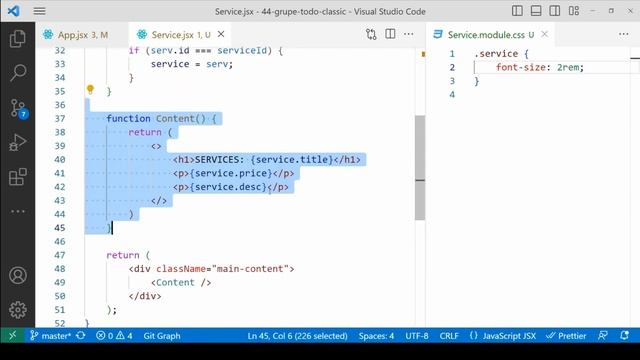The image size is (640, 360).
Task: Click line number 47 in the gutter
Action: pos(60,255)
